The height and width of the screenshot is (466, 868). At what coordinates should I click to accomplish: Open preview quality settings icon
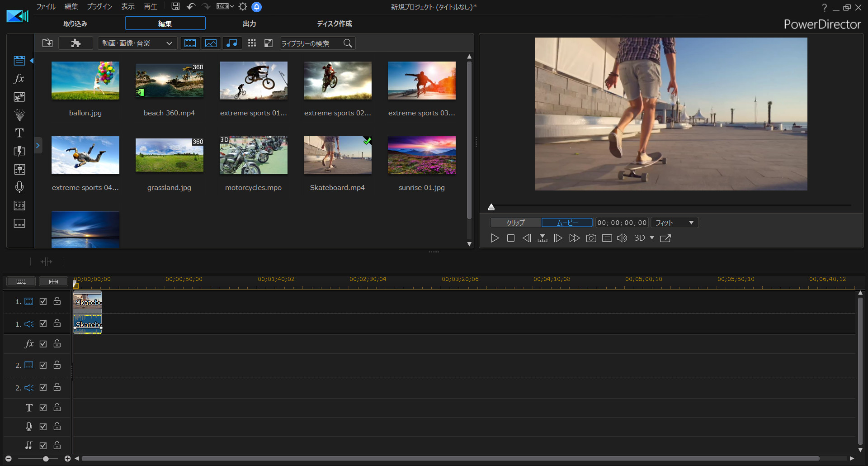point(607,238)
